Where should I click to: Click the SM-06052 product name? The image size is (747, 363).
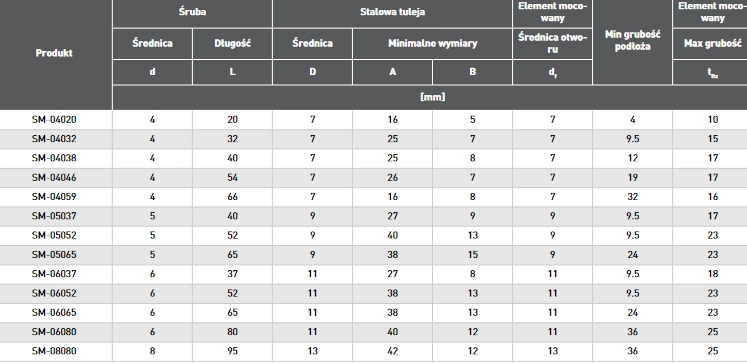point(54,293)
